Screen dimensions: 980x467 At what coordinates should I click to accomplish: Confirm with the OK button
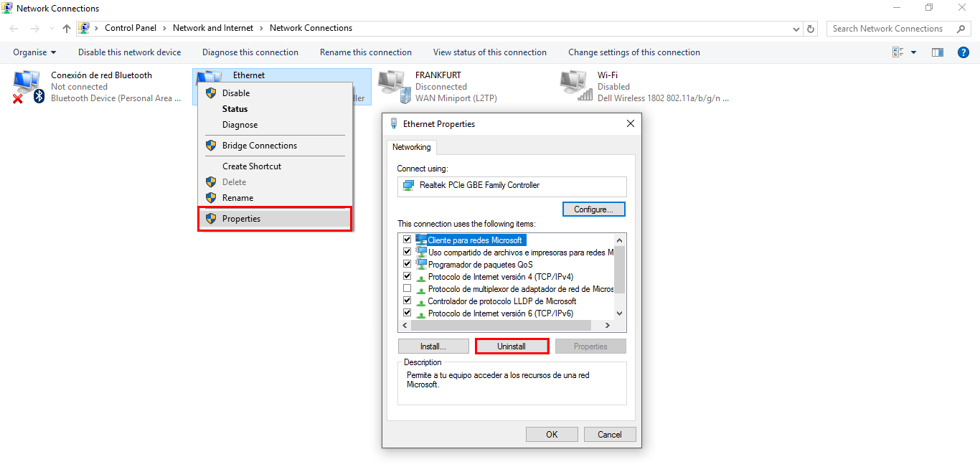[x=552, y=435]
